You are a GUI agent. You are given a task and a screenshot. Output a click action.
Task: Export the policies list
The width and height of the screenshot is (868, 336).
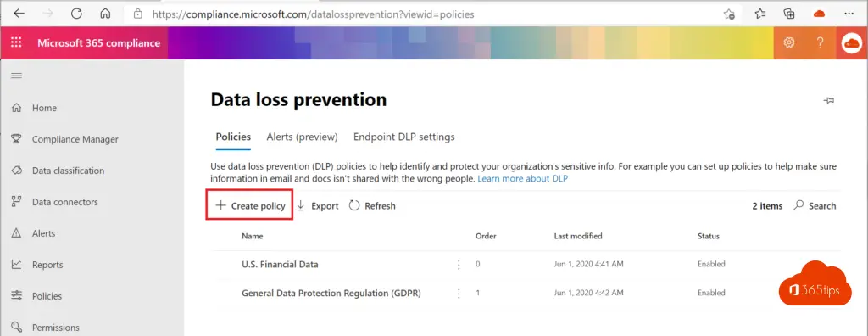317,205
